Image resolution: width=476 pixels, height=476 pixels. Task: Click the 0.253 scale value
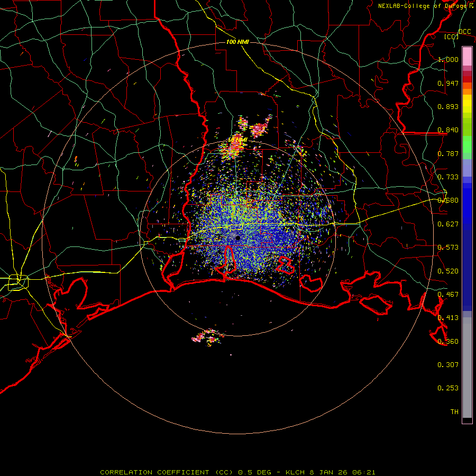coord(448,388)
